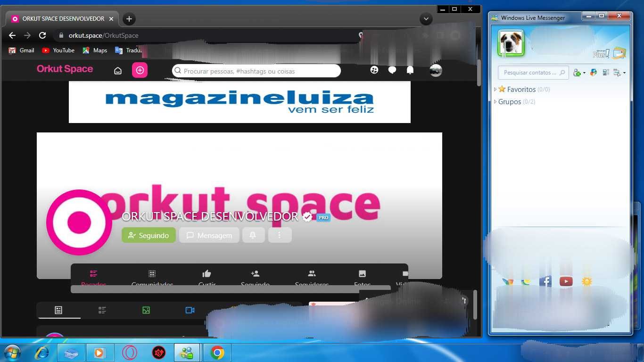Open the smiley reactions icon in Orkut header
Viewport: 644px width, 362px height.
374,70
